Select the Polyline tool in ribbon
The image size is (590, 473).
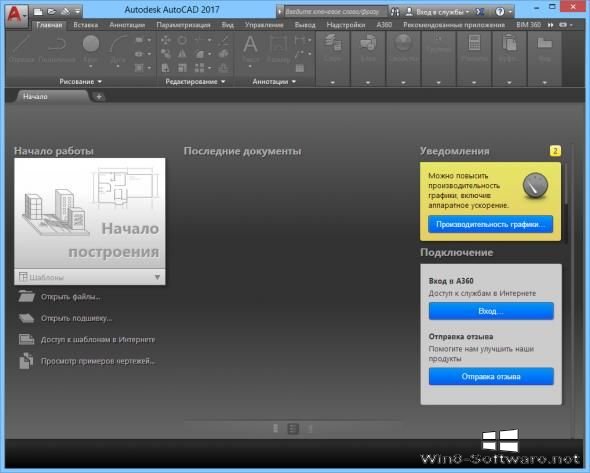coord(57,50)
